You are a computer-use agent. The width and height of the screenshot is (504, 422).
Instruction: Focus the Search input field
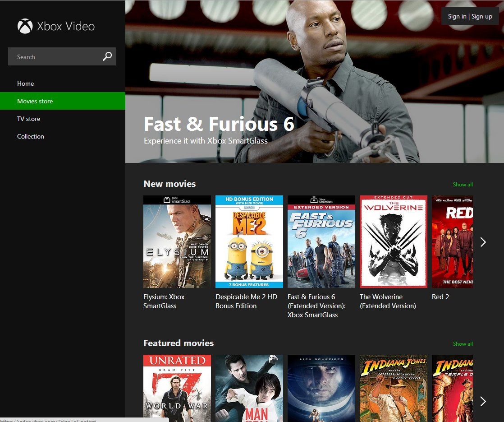[x=62, y=57]
